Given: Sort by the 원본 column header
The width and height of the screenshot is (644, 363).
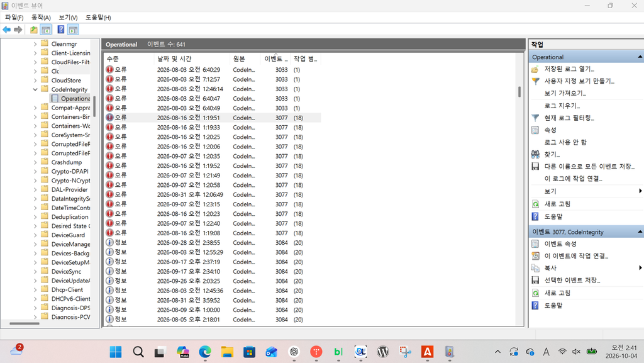Looking at the screenshot, I should [245, 59].
